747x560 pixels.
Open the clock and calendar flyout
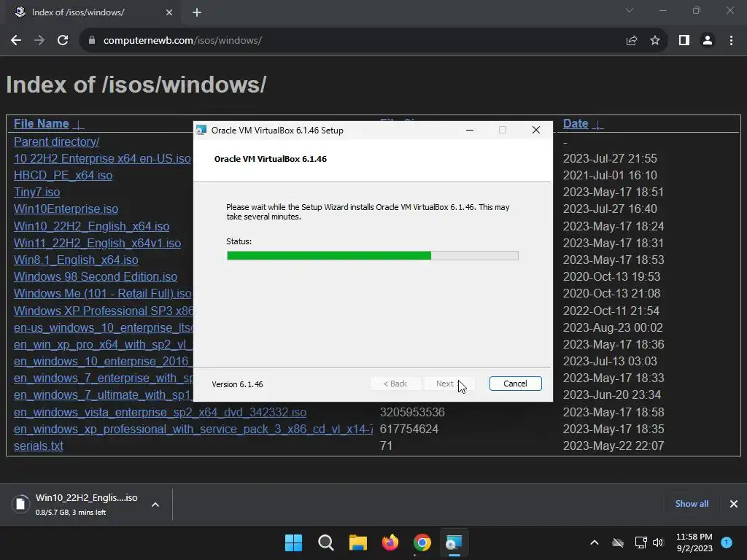coord(694,542)
